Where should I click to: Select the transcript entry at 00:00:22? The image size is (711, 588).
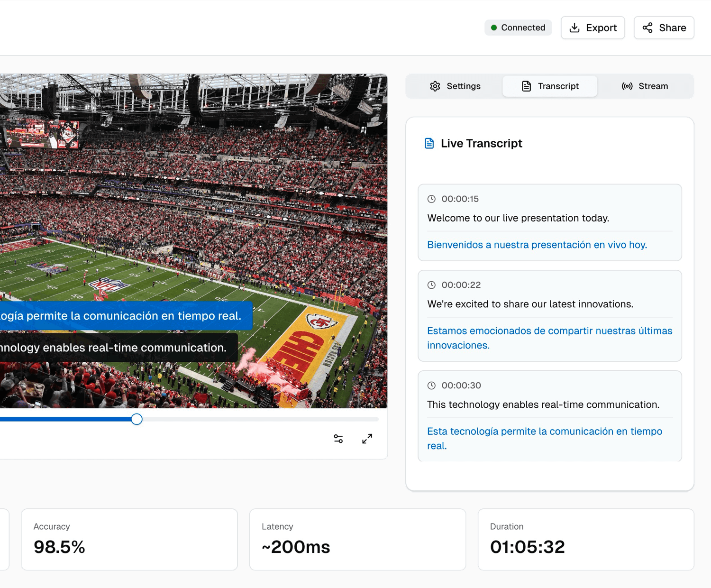[550, 315]
